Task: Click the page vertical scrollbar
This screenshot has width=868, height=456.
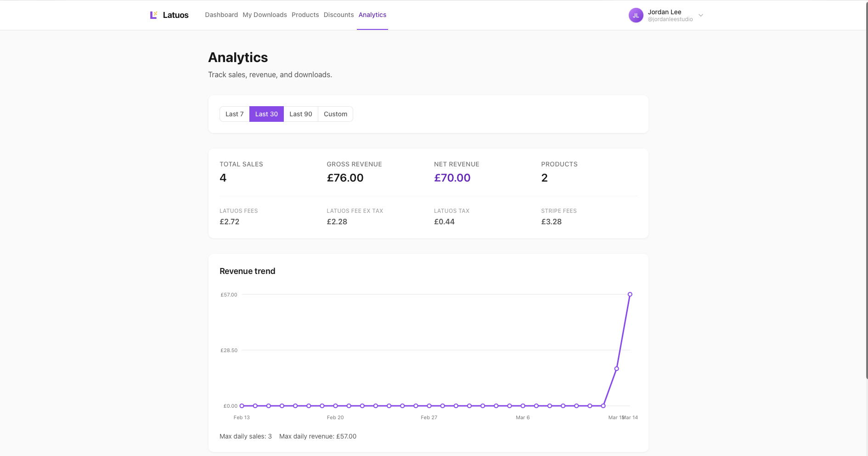Action: [866, 184]
